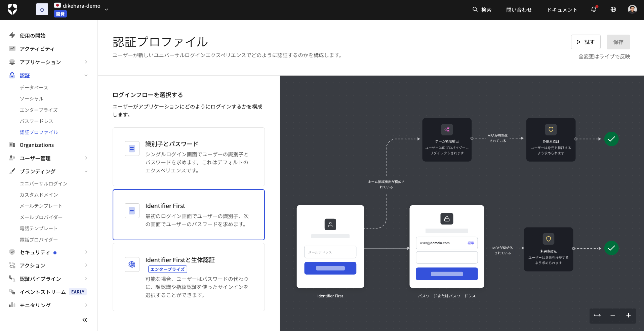This screenshot has width=644, height=331.
Task: Click 問い合わせ in the top bar
Action: 519,9
